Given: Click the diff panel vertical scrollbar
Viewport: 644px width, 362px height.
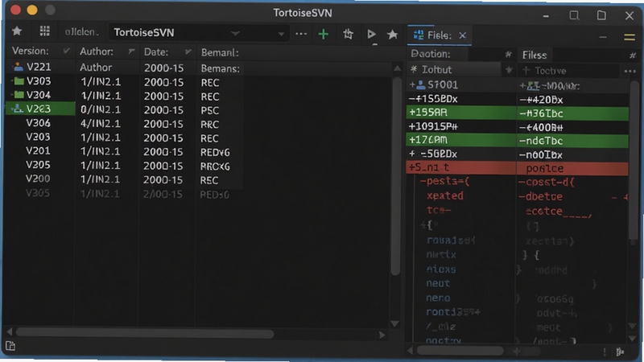Looking at the screenshot, I should coord(634,160).
